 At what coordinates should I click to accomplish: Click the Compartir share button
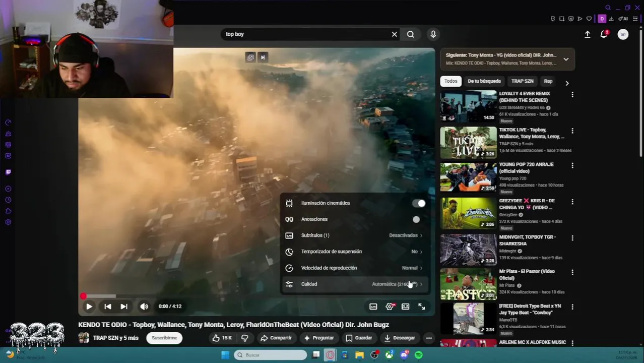tap(276, 338)
